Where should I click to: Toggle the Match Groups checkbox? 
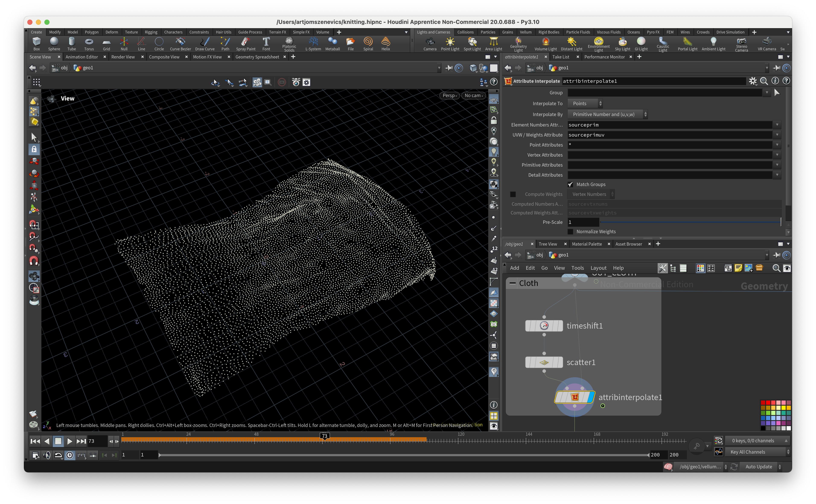(x=570, y=184)
